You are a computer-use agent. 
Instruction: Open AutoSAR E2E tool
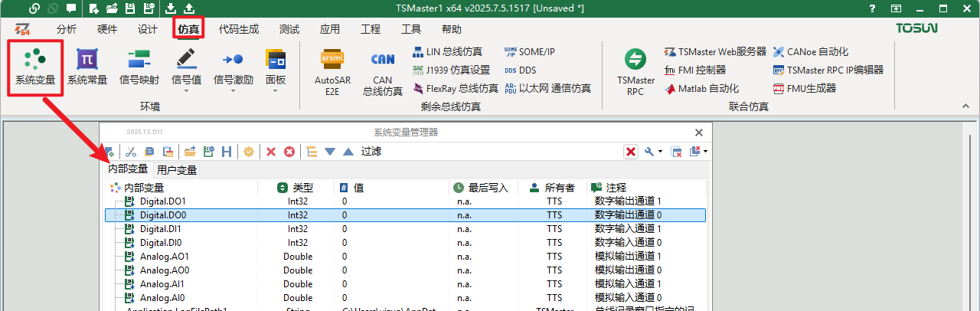coord(332,72)
